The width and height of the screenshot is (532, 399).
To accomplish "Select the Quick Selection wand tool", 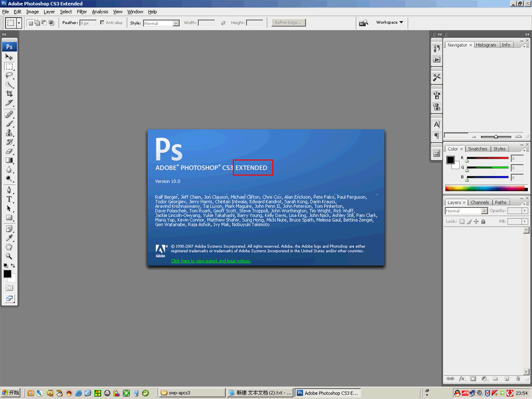I will point(9,85).
